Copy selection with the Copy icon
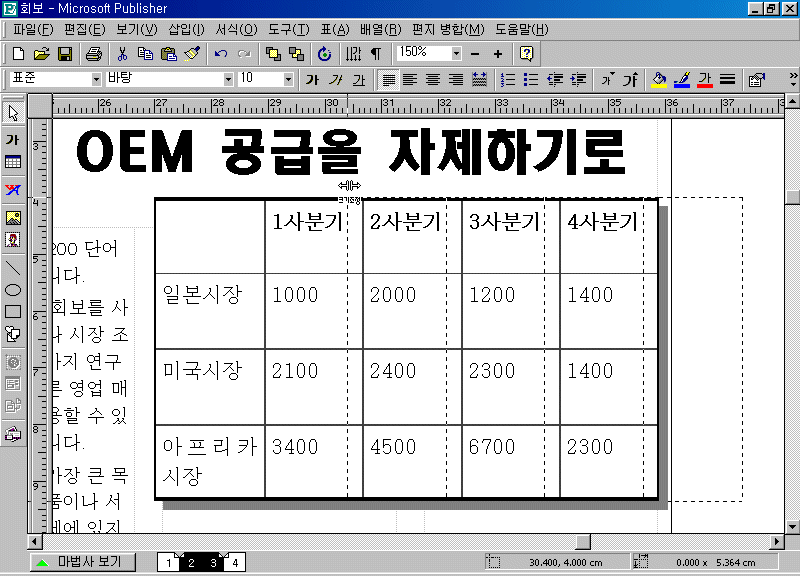This screenshot has height=576, width=800. [145, 54]
